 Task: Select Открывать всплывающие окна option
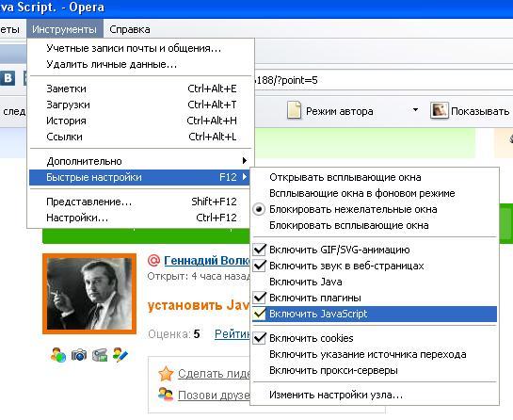pos(375,177)
